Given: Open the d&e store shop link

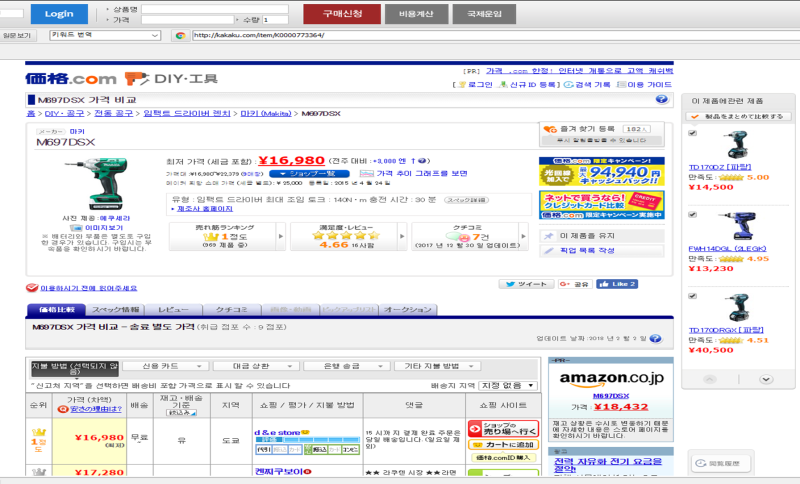Looking at the screenshot, I should point(277,432).
